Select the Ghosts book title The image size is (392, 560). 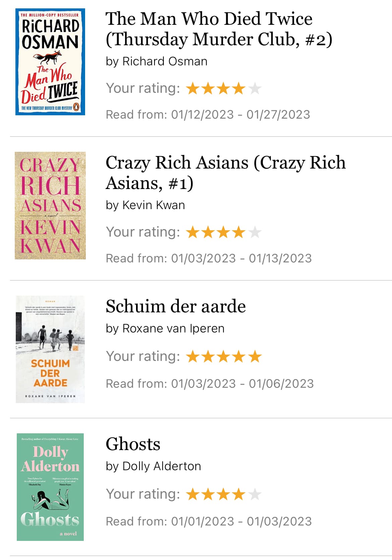point(133,444)
